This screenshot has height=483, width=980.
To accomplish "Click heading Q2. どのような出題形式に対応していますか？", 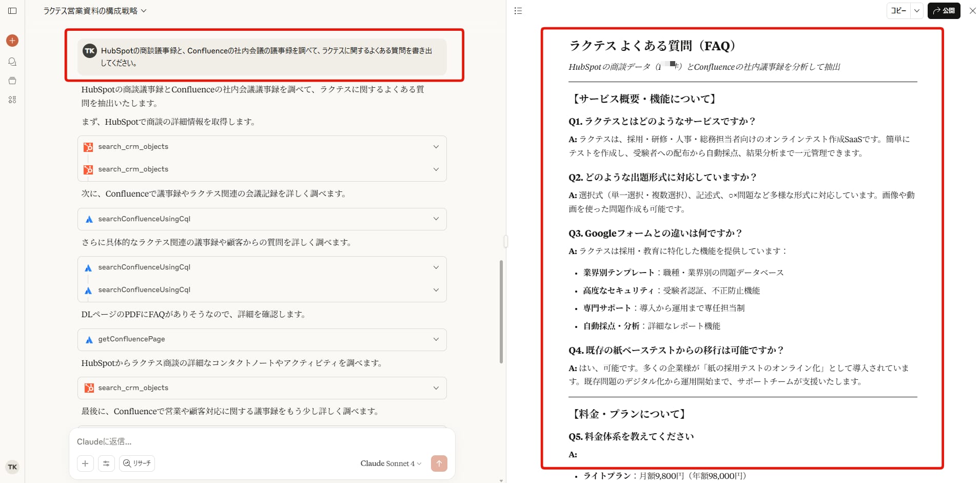I will click(x=662, y=178).
